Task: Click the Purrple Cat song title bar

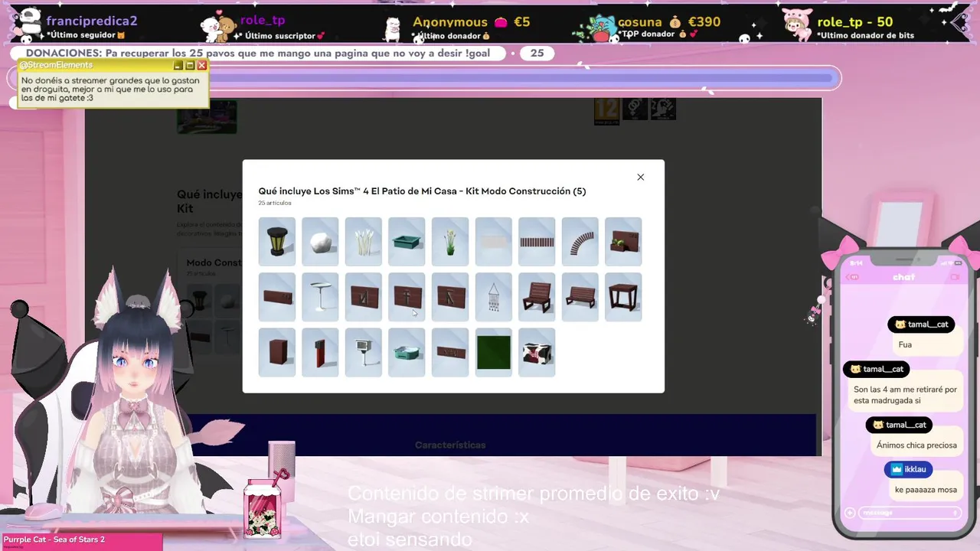Action: (x=81, y=540)
